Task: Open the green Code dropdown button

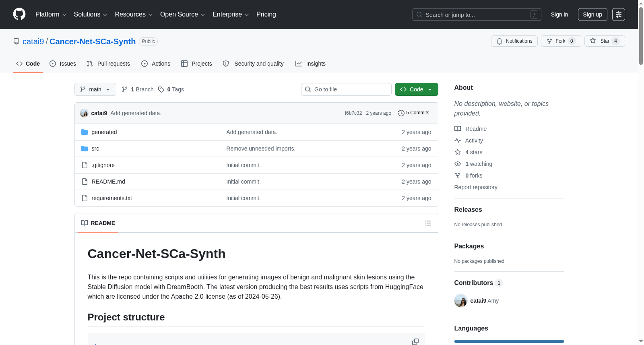Action: 417,89
